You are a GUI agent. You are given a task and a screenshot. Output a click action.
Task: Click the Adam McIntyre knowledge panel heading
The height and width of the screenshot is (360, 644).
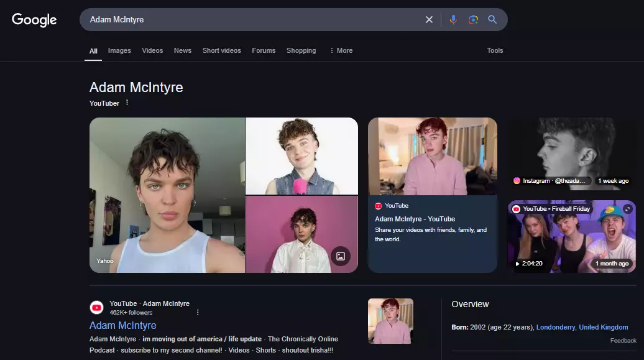[136, 87]
